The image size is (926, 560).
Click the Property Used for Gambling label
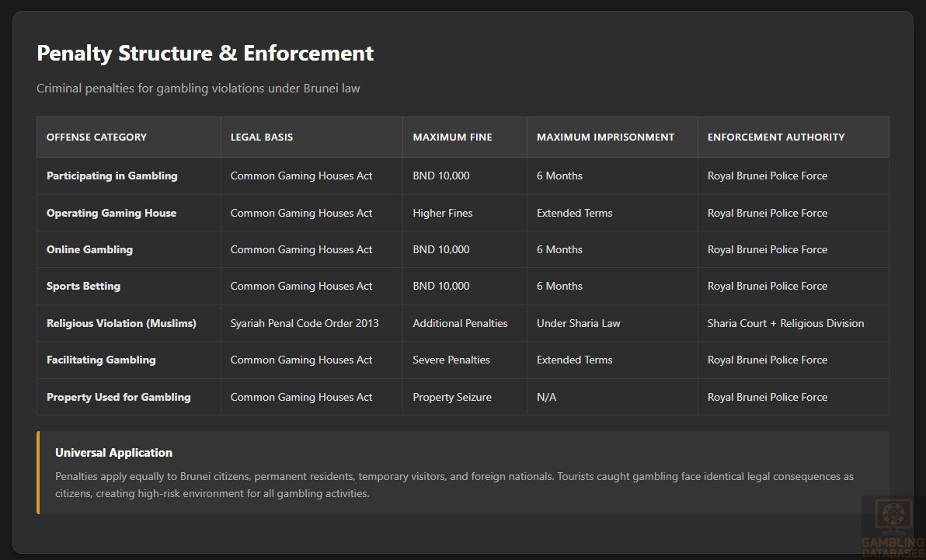[118, 397]
